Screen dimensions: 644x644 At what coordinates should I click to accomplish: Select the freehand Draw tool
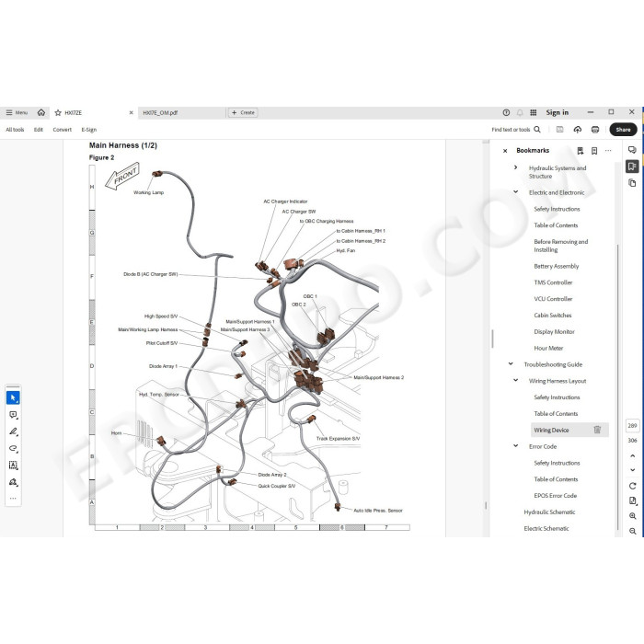13,449
